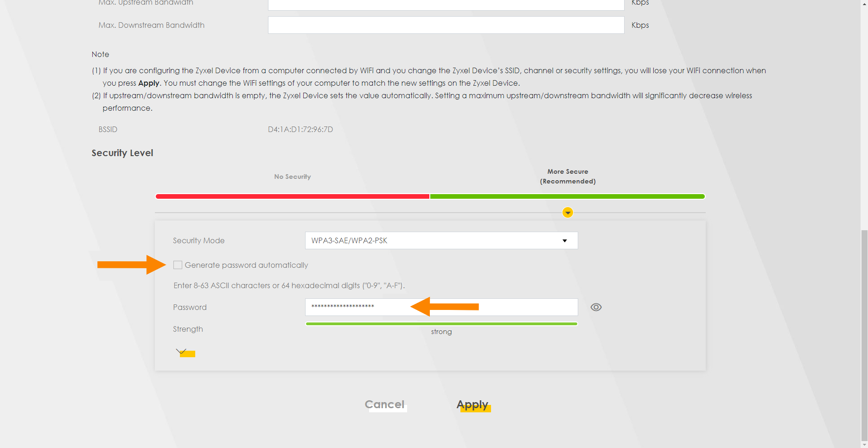Viewport: 868px width, 448px height.
Task: Show the password with the eye icon
Action: pos(596,307)
